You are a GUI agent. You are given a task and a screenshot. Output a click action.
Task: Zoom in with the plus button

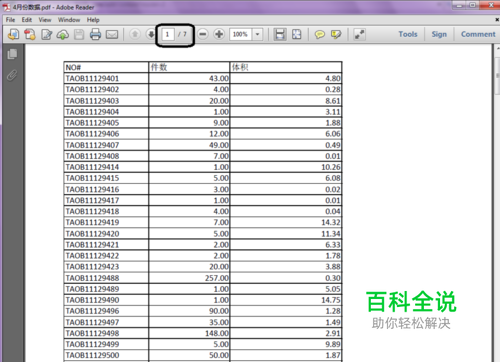pyautogui.click(x=219, y=34)
